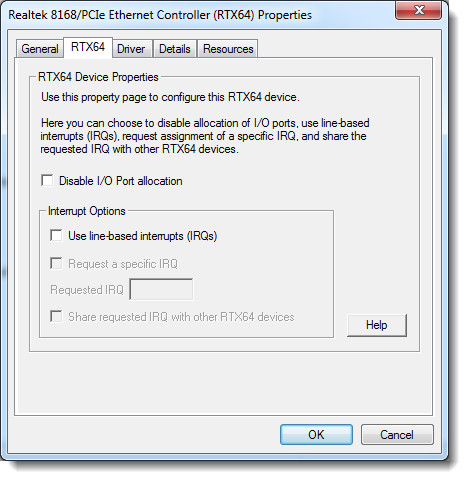The image size is (467, 479).
Task: Switch to the General tab
Action: point(40,49)
